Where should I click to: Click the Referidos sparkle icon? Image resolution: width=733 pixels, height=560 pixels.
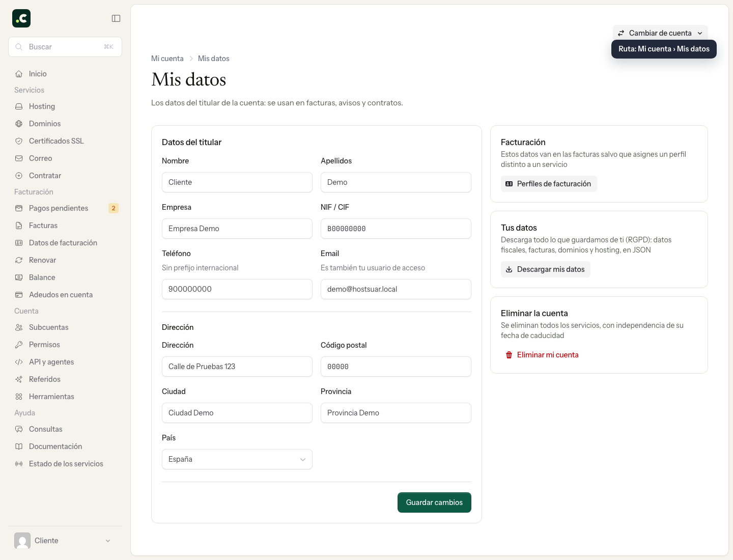tap(19, 379)
